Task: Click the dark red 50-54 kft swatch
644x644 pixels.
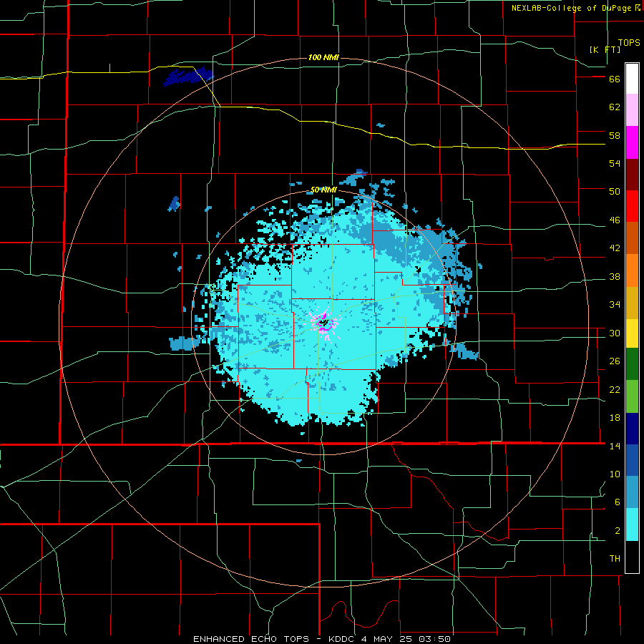Action: tap(632, 175)
